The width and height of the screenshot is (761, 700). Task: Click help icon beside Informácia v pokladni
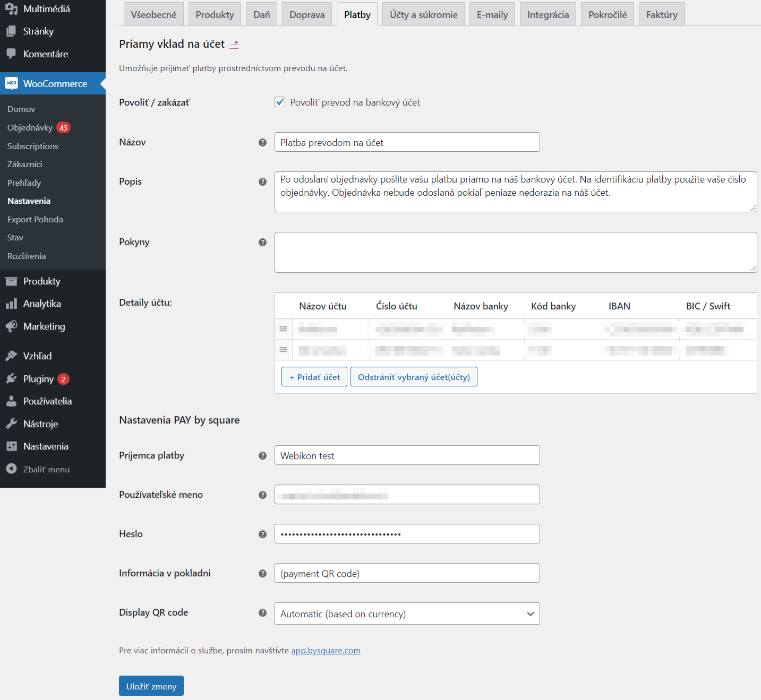pos(262,573)
